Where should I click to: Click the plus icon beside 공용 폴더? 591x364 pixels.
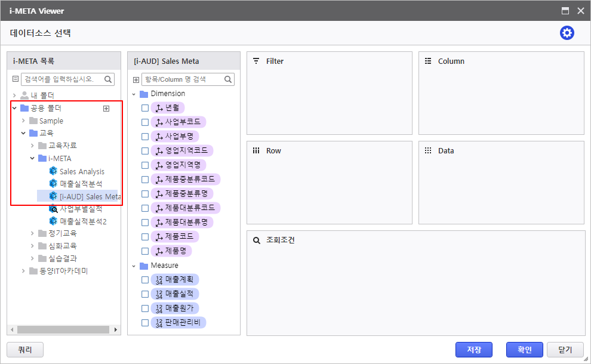106,109
